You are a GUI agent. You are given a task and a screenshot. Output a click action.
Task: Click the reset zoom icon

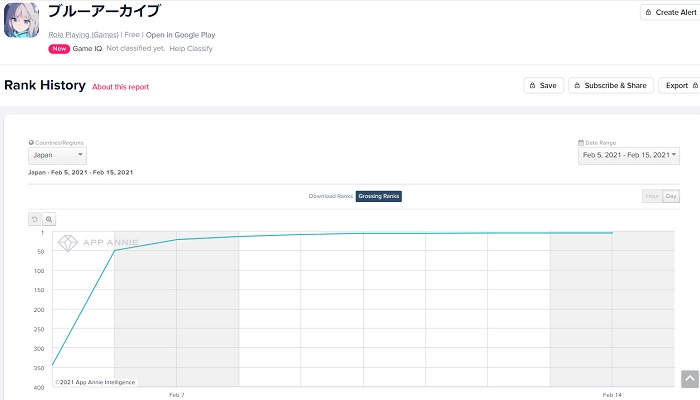pyautogui.click(x=34, y=219)
